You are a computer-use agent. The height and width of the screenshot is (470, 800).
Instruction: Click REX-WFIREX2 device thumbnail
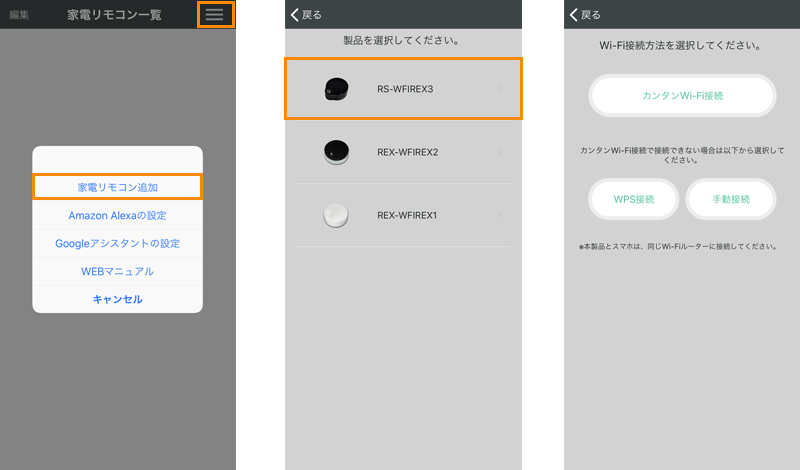coord(336,152)
